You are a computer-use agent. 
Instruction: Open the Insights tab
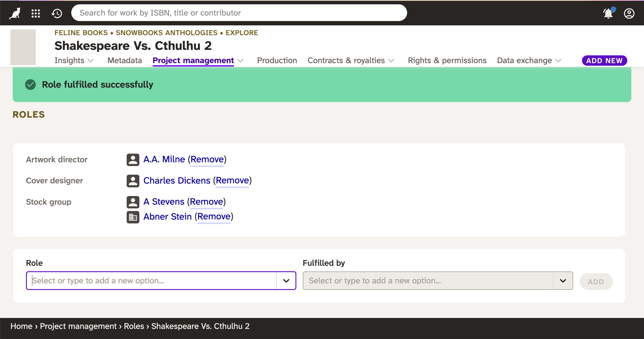point(70,60)
